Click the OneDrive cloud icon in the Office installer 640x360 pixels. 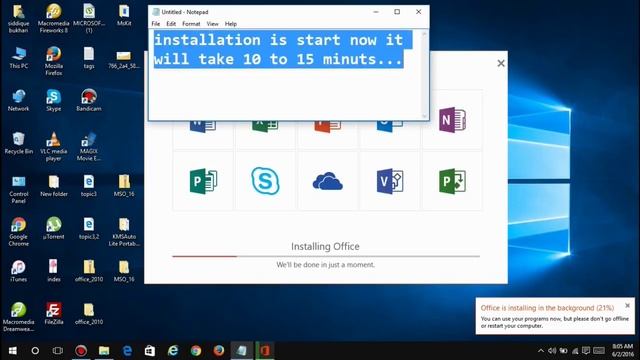pos(327,182)
